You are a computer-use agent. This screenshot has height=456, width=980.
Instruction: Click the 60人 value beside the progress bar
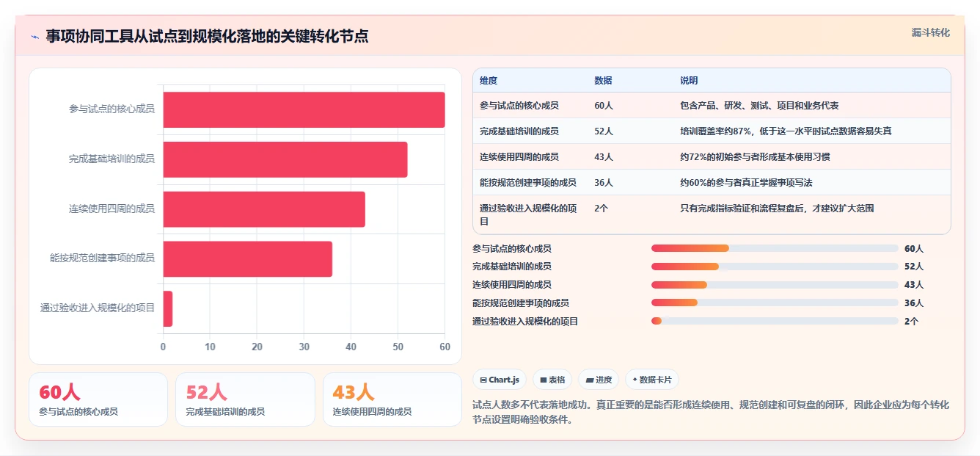[x=914, y=249]
